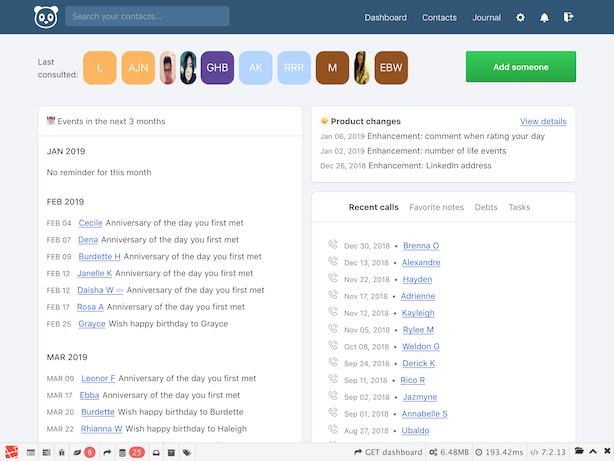Click the phone icon beside Brenna O
The width and height of the screenshot is (614, 461).
[333, 244]
